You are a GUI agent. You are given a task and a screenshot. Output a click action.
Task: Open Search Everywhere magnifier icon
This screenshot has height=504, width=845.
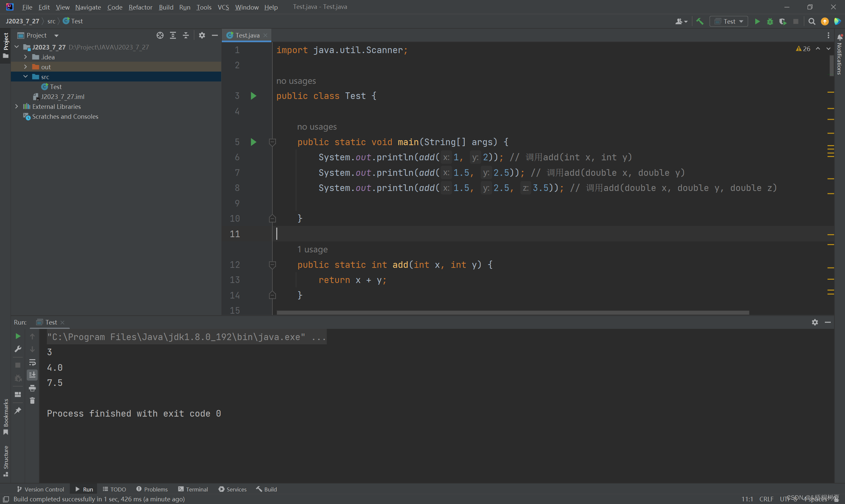pyautogui.click(x=812, y=21)
